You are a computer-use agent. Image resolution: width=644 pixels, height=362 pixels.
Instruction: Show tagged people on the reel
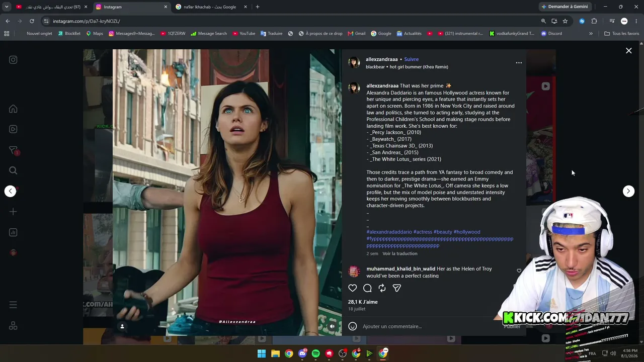tap(122, 326)
